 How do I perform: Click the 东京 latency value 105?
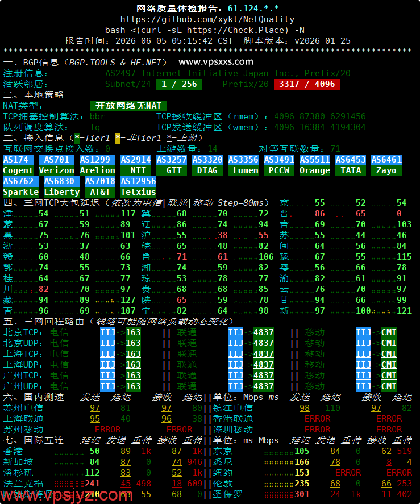pyautogui.click(x=302, y=451)
